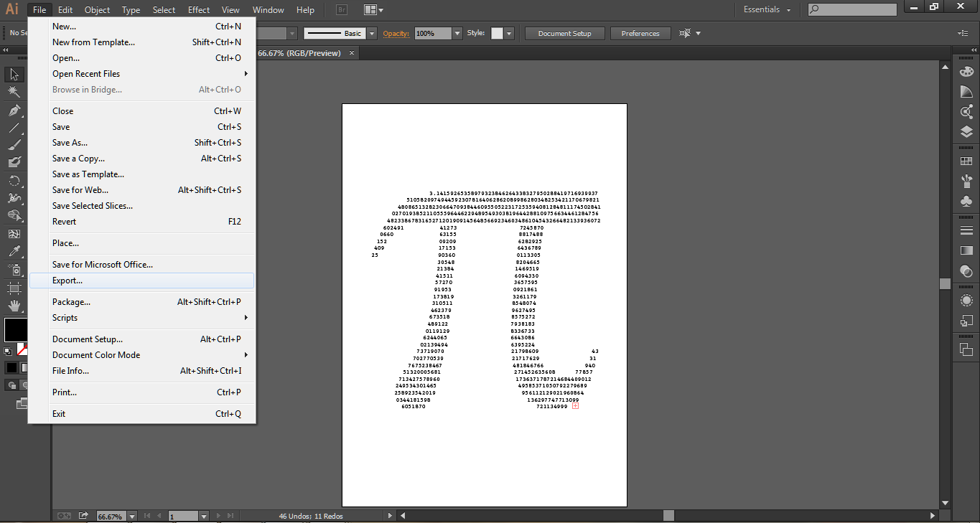980x523 pixels.
Task: Select the Shape Builder tool
Action: click(14, 216)
